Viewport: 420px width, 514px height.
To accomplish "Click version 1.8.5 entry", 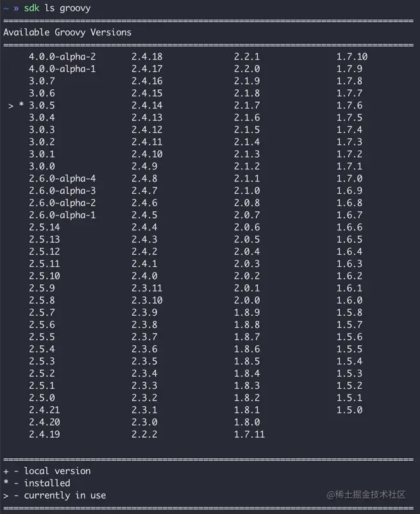I will point(247,361).
